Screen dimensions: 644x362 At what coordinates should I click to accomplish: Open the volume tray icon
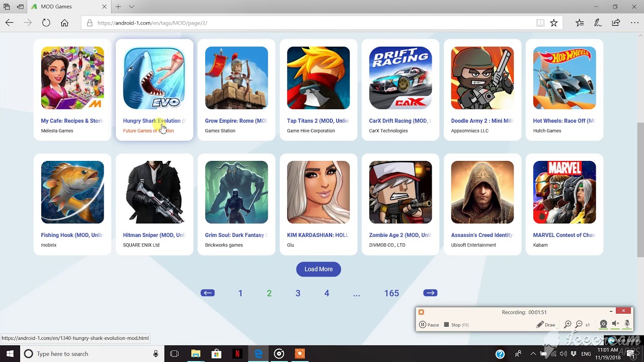click(x=563, y=354)
